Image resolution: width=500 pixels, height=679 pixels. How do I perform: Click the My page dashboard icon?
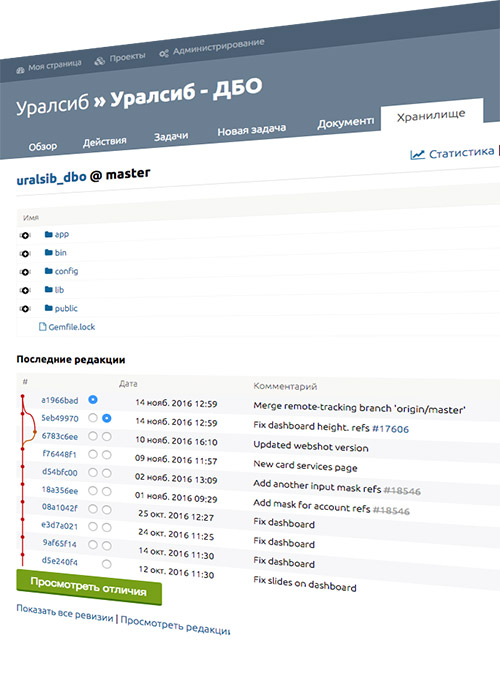pyautogui.click(x=20, y=70)
